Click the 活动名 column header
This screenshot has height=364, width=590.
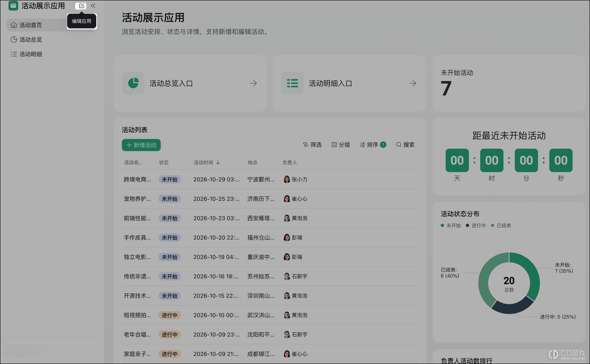pyautogui.click(x=133, y=162)
